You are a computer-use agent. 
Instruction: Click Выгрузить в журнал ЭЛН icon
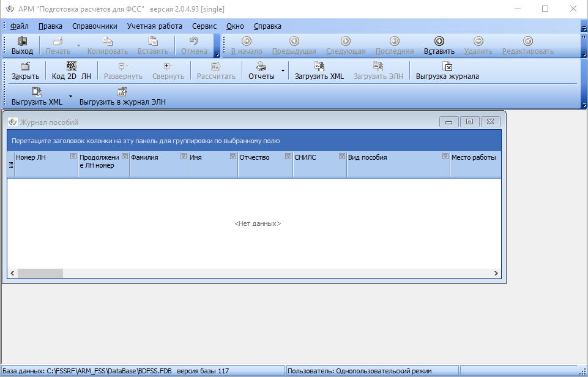click(x=122, y=92)
